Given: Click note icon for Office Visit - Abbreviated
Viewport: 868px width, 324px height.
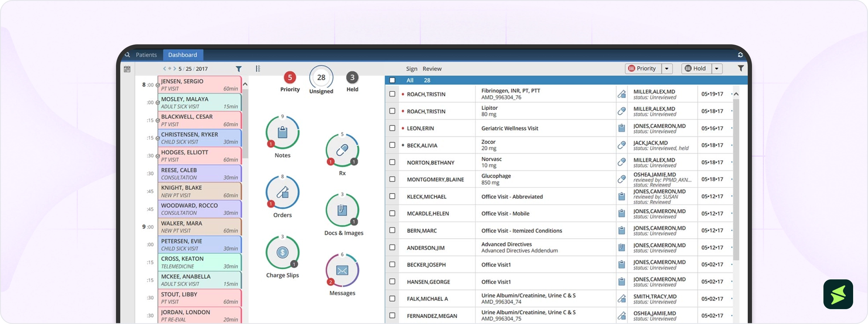Looking at the screenshot, I should point(621,197).
